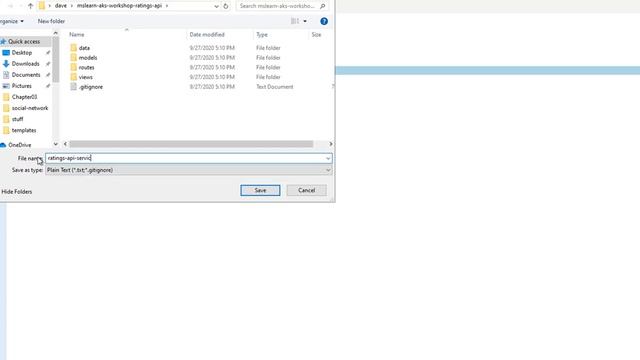Select the models folder icon
Screen dimensions: 640x360
pos(73,58)
